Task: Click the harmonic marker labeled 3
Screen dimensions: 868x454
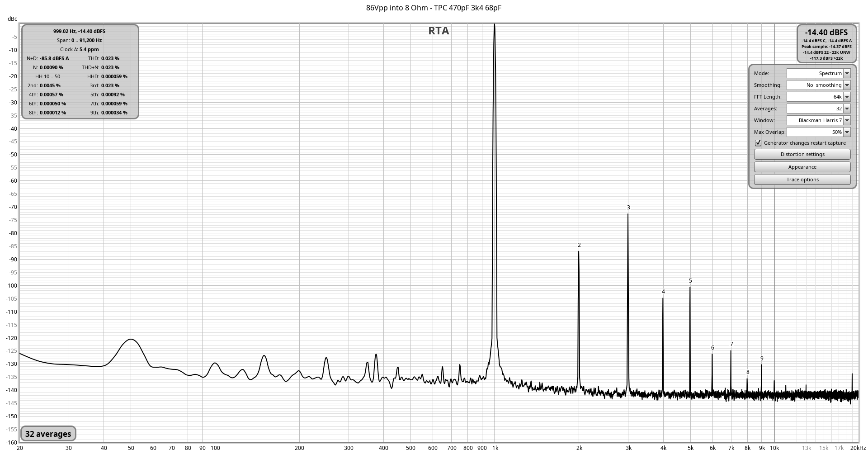Action: coord(628,208)
